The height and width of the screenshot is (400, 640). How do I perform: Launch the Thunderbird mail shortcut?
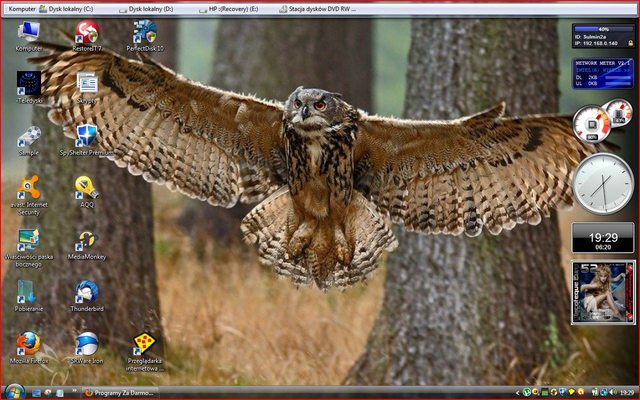pyautogui.click(x=87, y=294)
